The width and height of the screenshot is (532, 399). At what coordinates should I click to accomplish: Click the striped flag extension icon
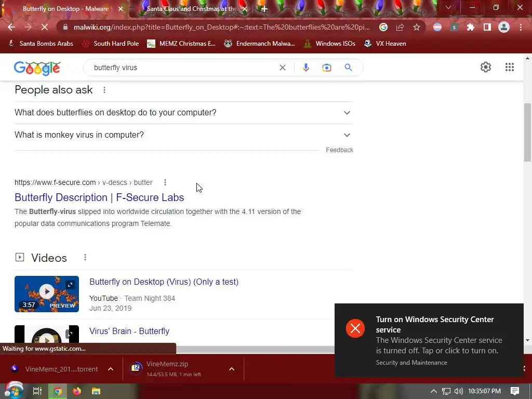(437, 27)
